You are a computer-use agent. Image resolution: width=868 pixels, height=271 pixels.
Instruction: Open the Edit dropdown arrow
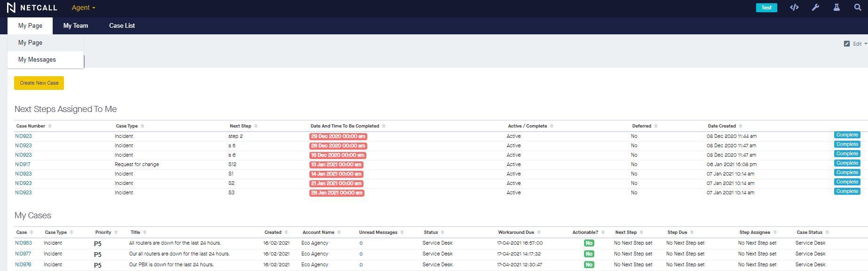coord(865,44)
